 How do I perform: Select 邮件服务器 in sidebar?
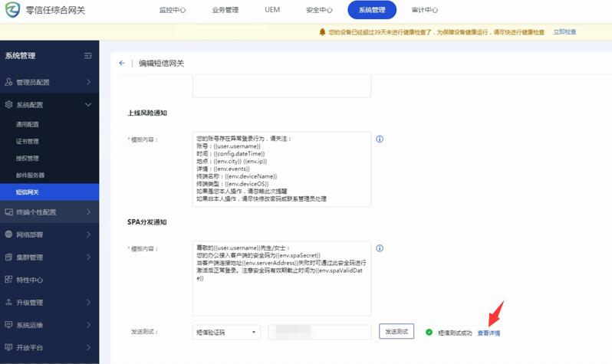[30, 175]
